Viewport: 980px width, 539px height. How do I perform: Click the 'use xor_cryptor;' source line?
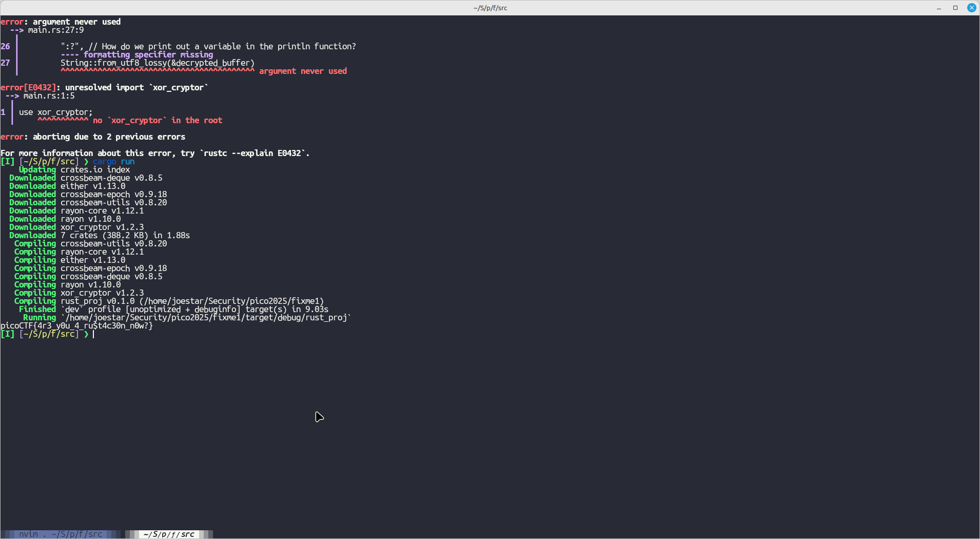[55, 112]
